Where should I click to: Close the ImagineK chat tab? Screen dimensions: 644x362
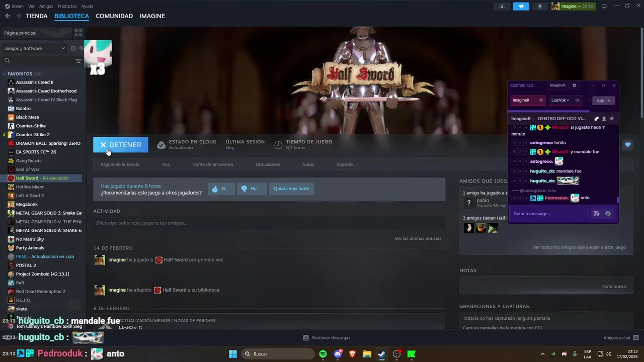pyautogui.click(x=541, y=101)
